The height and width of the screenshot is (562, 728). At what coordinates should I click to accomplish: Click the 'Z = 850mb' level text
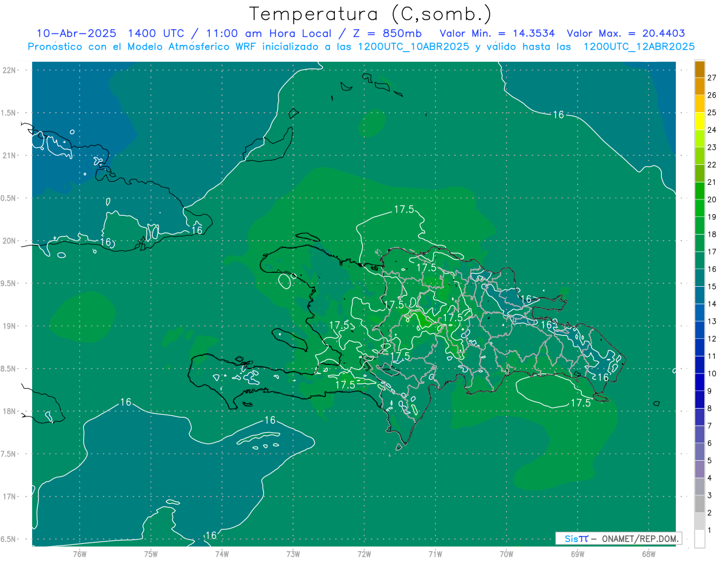pyautogui.click(x=387, y=33)
